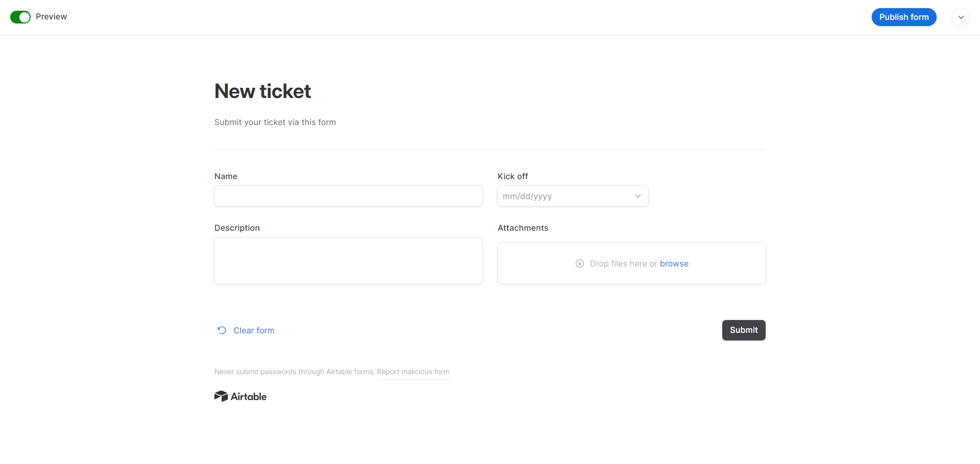Focus the Description text area

(x=348, y=261)
